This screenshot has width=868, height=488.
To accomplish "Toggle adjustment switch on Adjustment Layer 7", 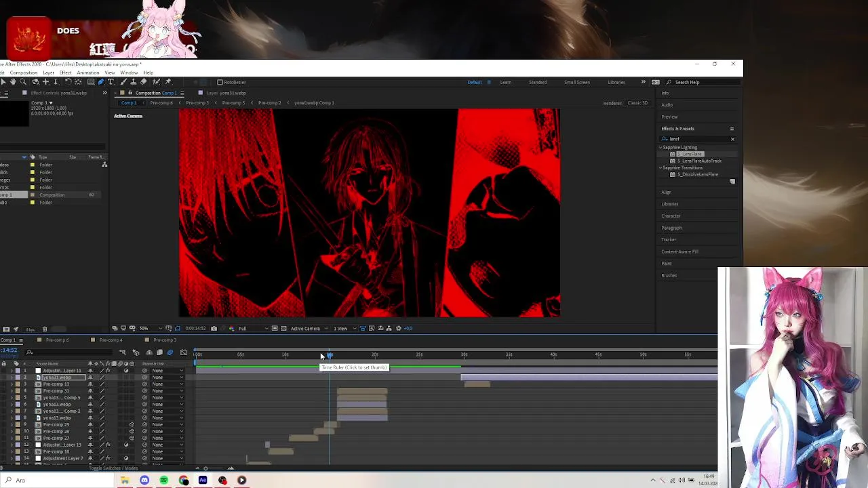I will [126, 458].
